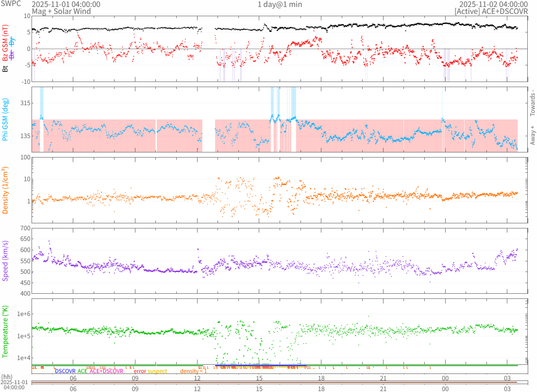Click the orange 'density < 1' legend label
The height and width of the screenshot is (392, 537).
193,371
